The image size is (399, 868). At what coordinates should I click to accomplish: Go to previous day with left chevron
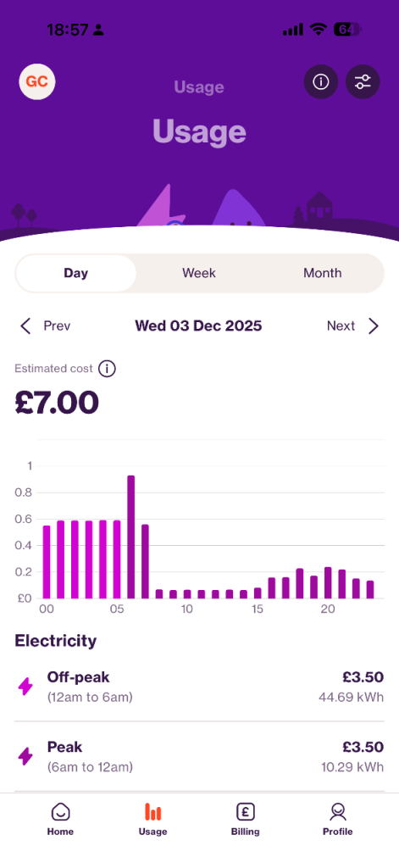tap(25, 326)
